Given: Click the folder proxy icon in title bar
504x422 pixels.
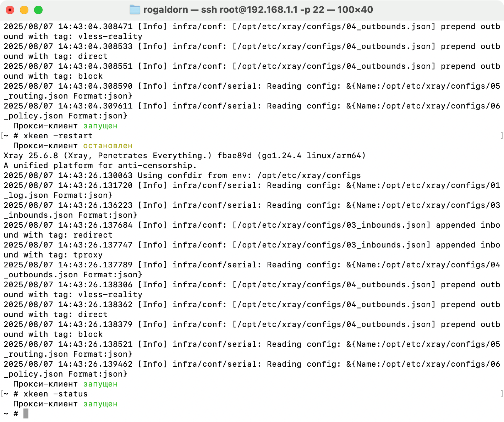Looking at the screenshot, I should click(135, 10).
